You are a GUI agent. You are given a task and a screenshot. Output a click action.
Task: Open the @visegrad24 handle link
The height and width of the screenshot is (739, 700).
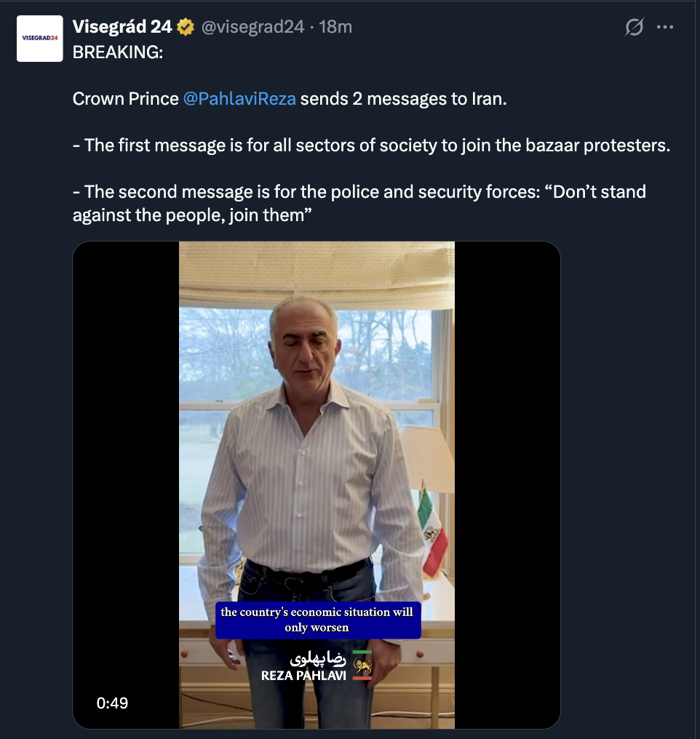[x=252, y=28]
